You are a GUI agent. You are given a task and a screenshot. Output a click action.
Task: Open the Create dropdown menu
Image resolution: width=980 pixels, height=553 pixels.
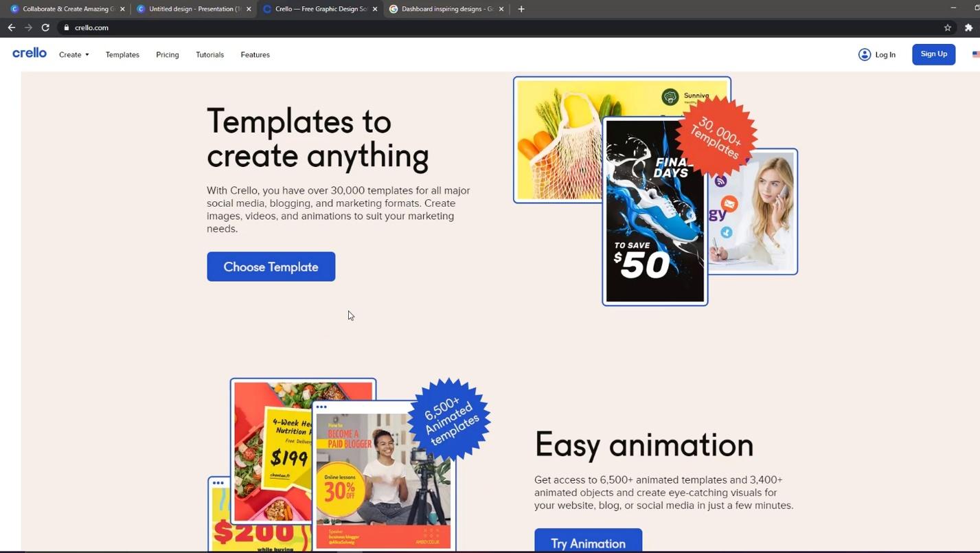[73, 54]
